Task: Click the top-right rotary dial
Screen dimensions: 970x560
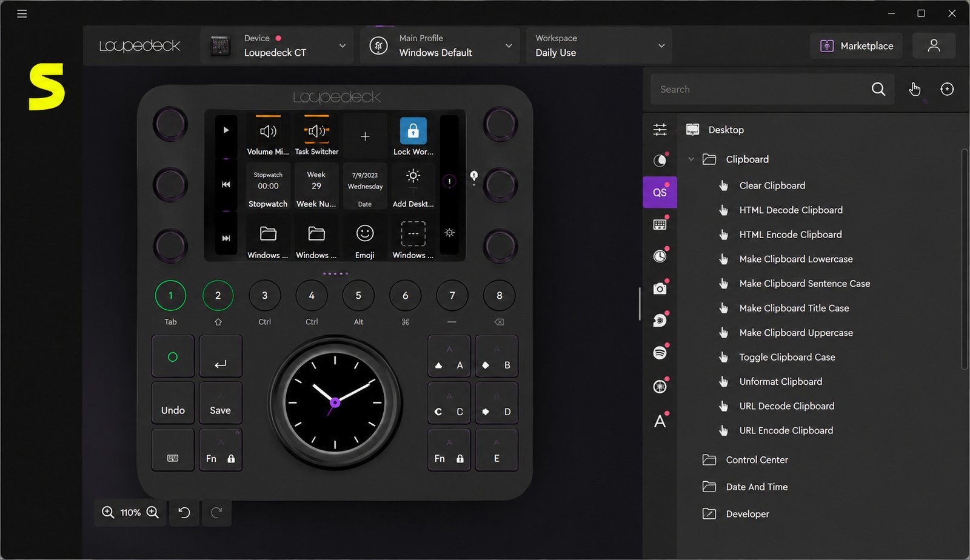Action: (500, 124)
